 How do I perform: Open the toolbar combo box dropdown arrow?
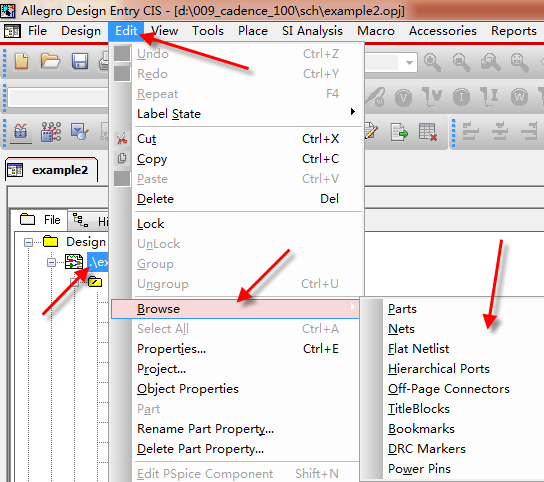[409, 63]
